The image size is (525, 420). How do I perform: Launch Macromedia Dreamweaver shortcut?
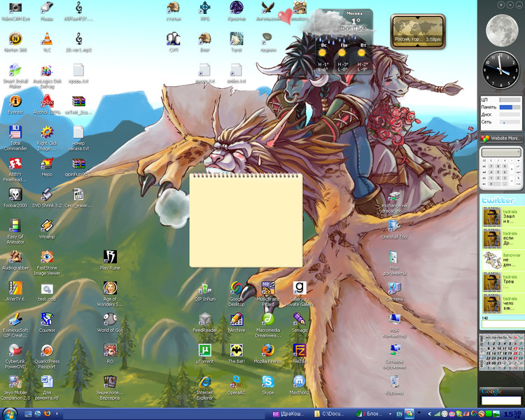click(x=268, y=325)
